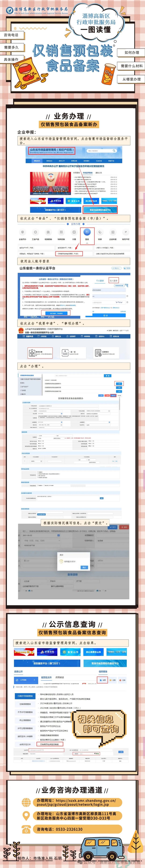Click the location pin icon beside 办理地址
The image size is (145, 868).
point(26,816)
